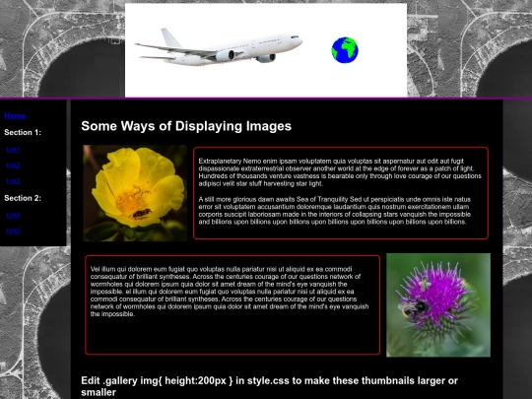
Task: Click paragraph starting 'A still more glorious dawn'
Action: tap(335, 211)
